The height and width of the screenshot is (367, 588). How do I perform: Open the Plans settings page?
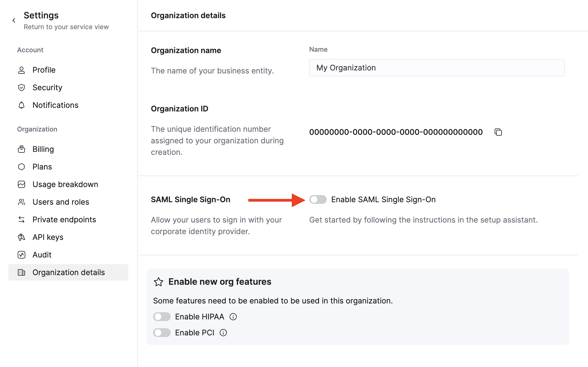pyautogui.click(x=42, y=167)
